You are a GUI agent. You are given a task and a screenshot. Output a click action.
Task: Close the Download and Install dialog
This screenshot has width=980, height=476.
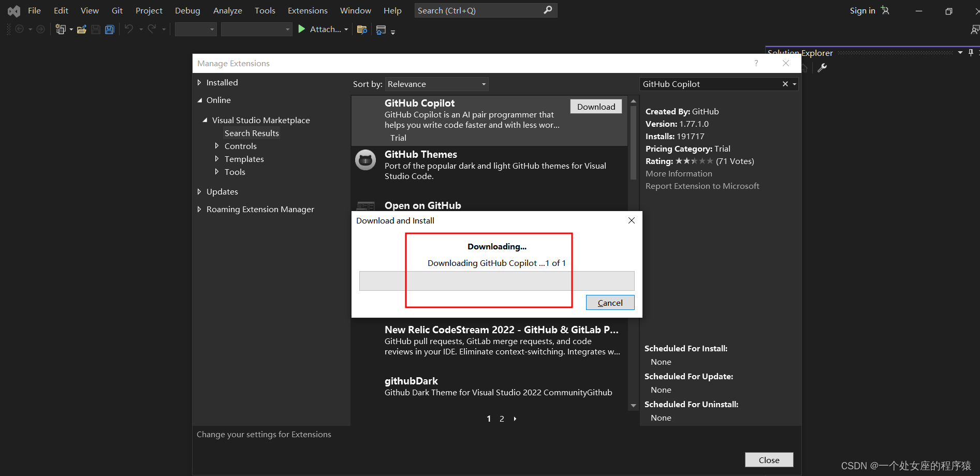632,220
